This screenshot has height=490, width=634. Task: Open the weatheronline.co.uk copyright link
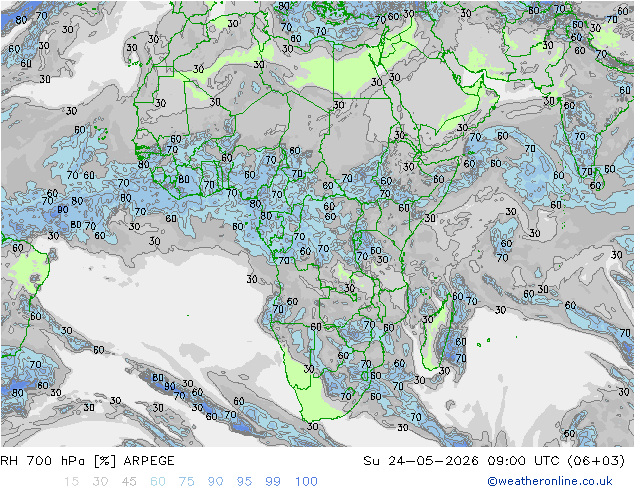pos(550,481)
